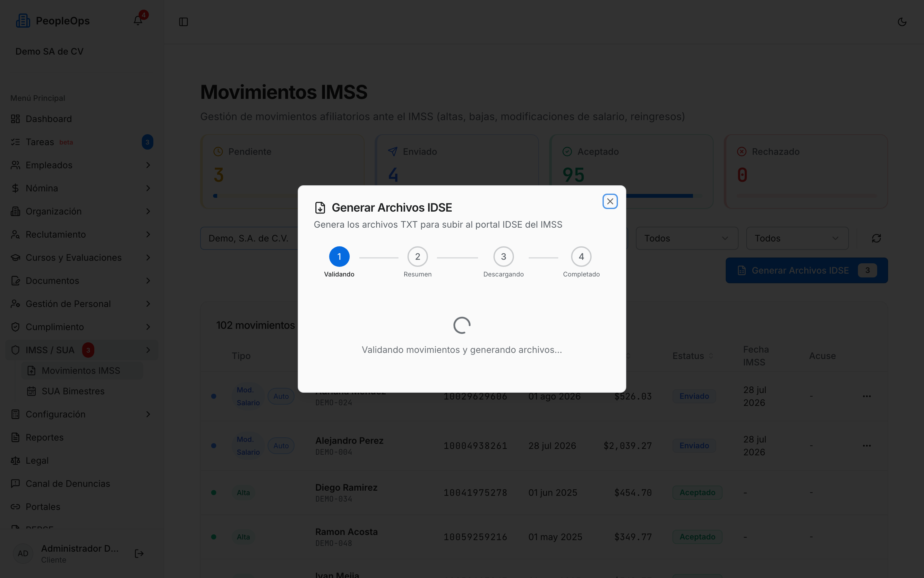Open Tareas beta menu item
The width and height of the screenshot is (924, 578).
pyautogui.click(x=82, y=142)
